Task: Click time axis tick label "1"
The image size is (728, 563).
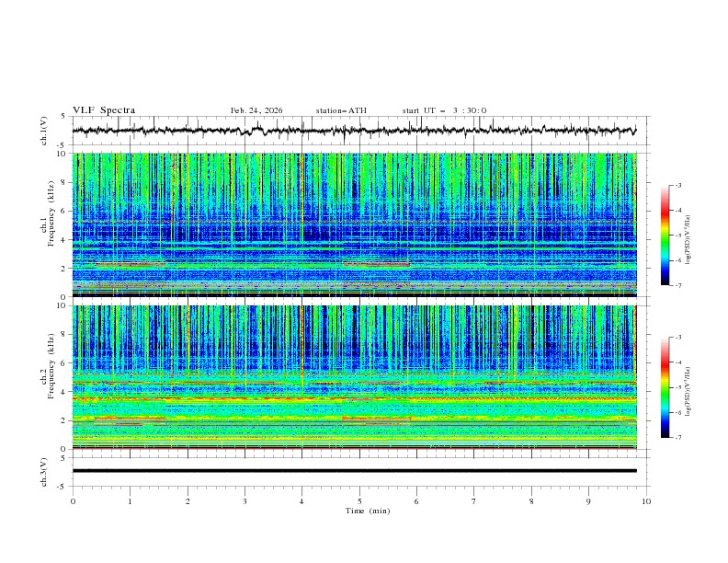Action: coord(130,501)
